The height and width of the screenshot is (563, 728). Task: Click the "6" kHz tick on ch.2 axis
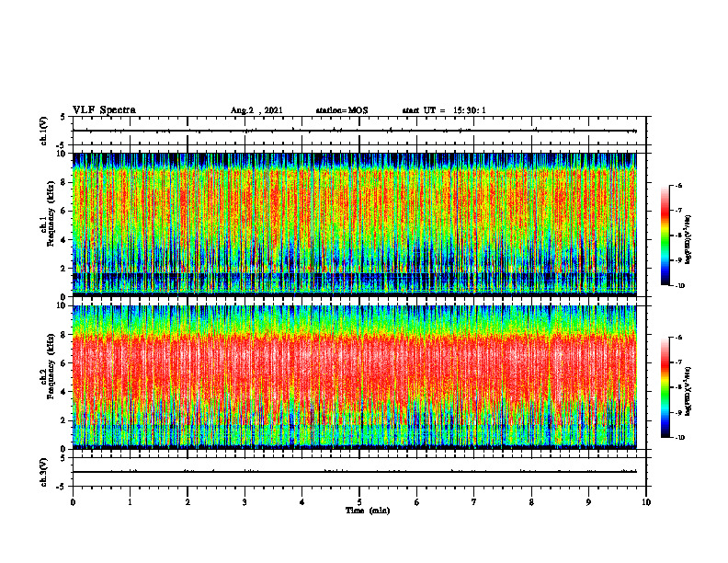coord(63,363)
